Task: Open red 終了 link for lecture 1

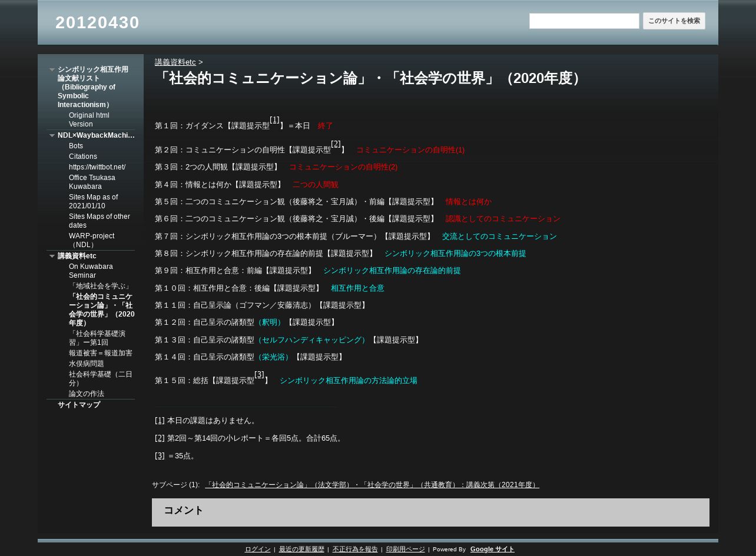Action: pos(326,126)
